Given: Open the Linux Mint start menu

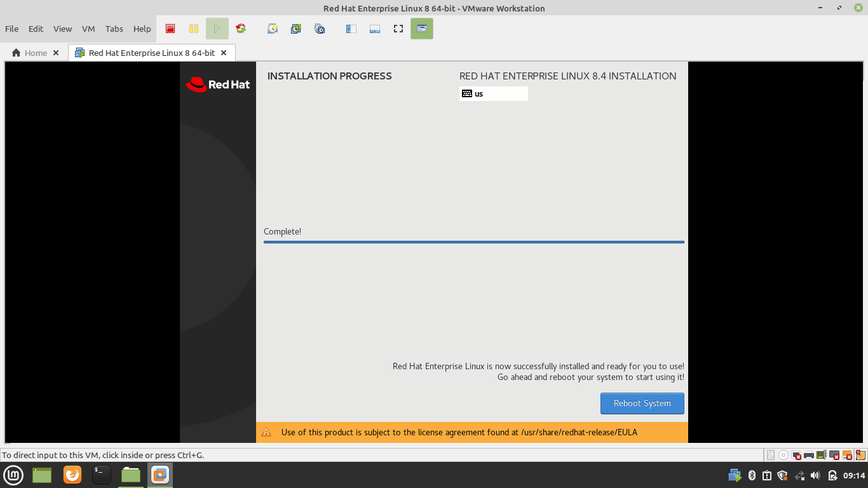Looking at the screenshot, I should [13, 475].
